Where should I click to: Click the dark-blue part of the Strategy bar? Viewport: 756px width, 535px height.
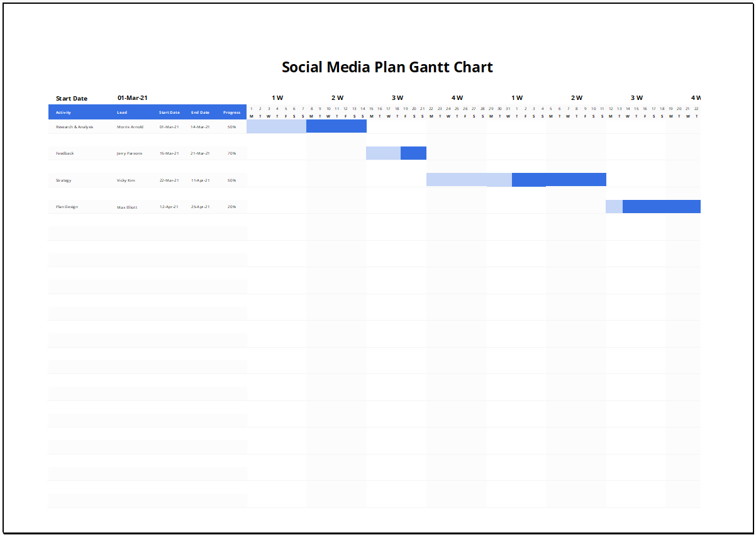(x=559, y=180)
